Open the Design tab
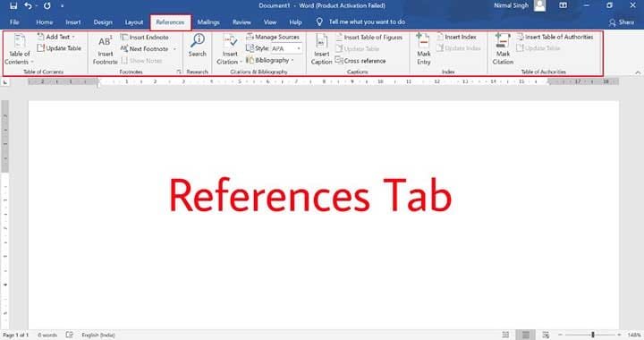This screenshot has width=644, height=340. tap(103, 22)
